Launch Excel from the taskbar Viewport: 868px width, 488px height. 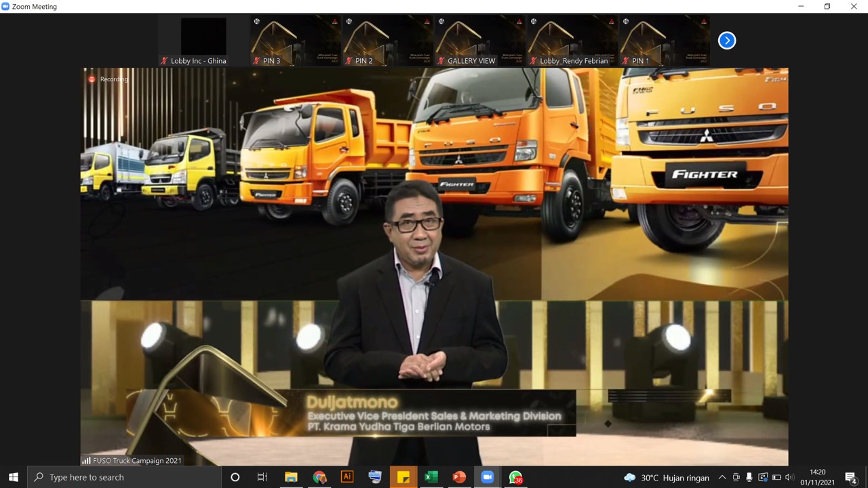pyautogui.click(x=431, y=477)
